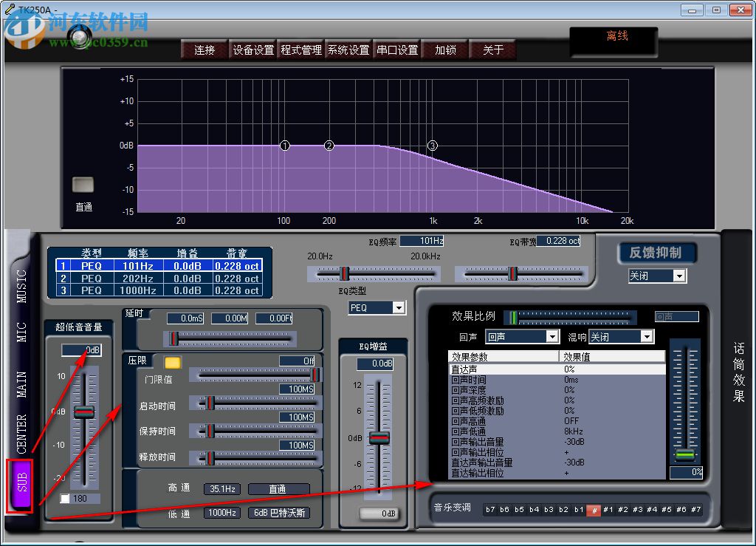The height and width of the screenshot is (546, 756).
Task: Open the 设备设置 menu
Action: click(253, 50)
